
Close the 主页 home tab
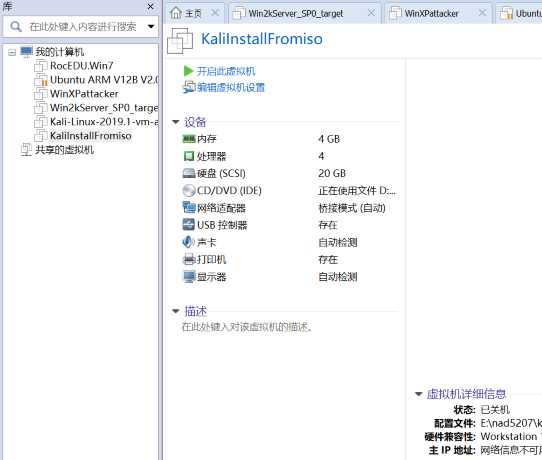(x=215, y=13)
